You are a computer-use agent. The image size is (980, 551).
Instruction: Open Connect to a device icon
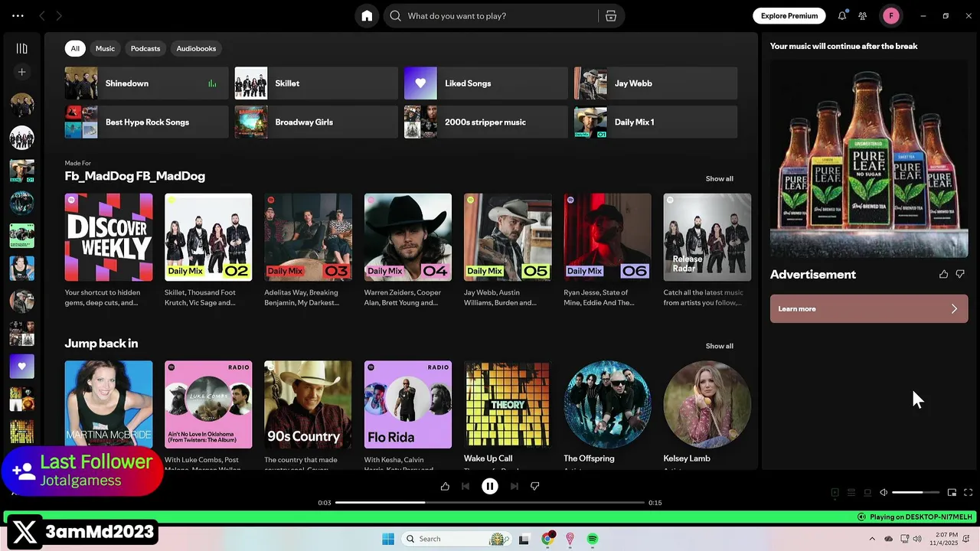click(x=867, y=493)
